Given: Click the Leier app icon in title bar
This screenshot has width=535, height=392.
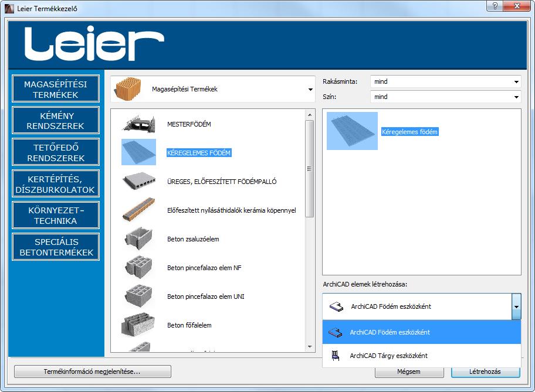Looking at the screenshot, I should 9,9.
